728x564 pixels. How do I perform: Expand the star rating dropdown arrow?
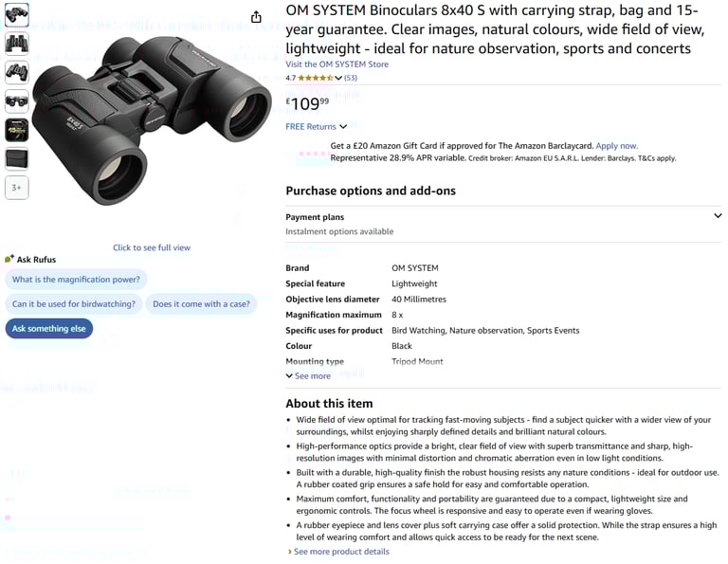pyautogui.click(x=338, y=78)
